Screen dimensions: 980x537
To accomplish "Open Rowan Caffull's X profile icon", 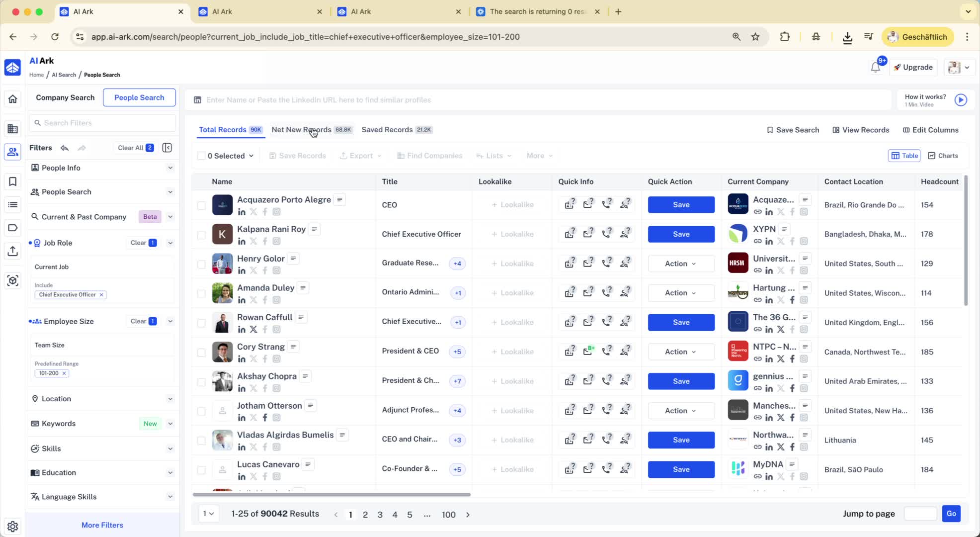I will pos(253,329).
